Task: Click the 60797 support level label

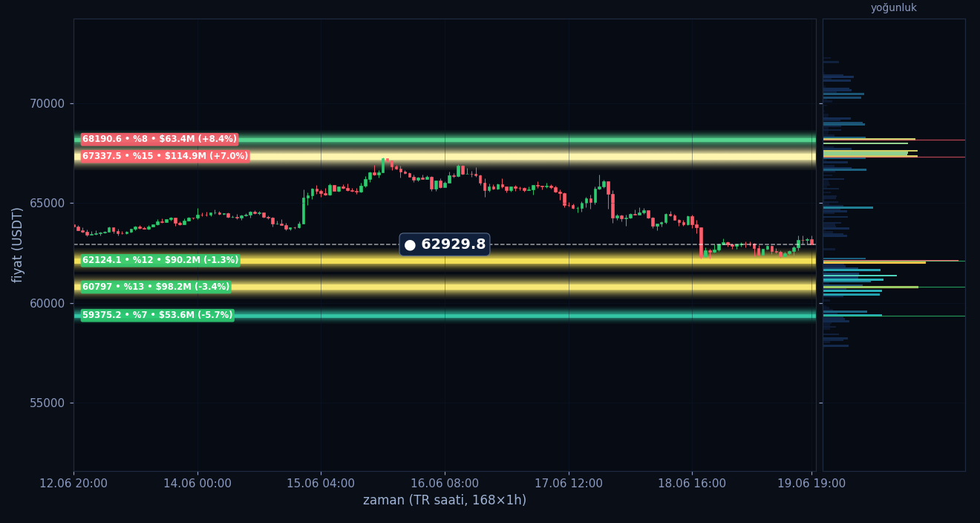Action: point(156,287)
